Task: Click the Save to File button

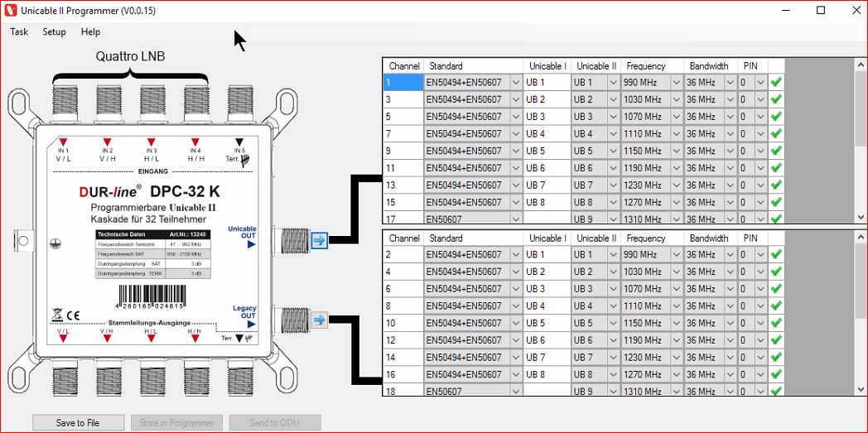Action: 78,422
